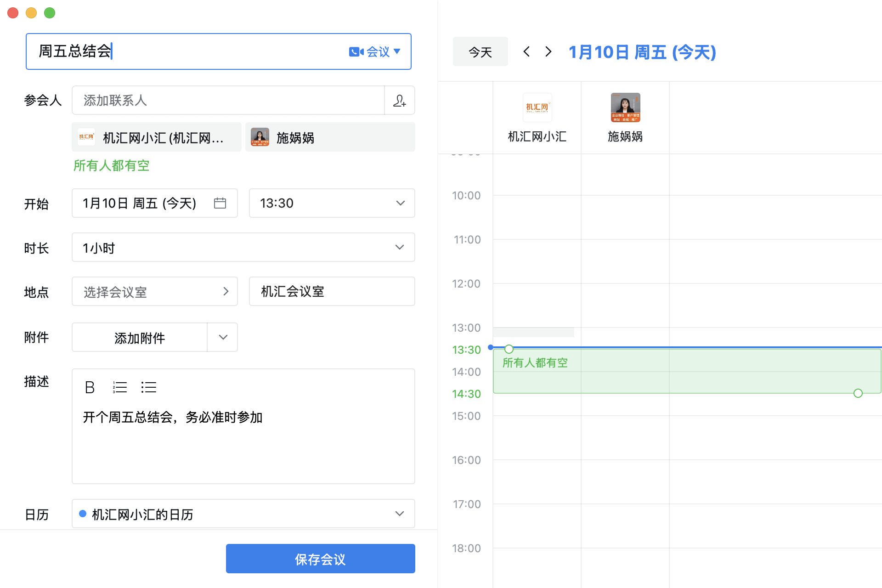Go to the next day arrow

(548, 51)
